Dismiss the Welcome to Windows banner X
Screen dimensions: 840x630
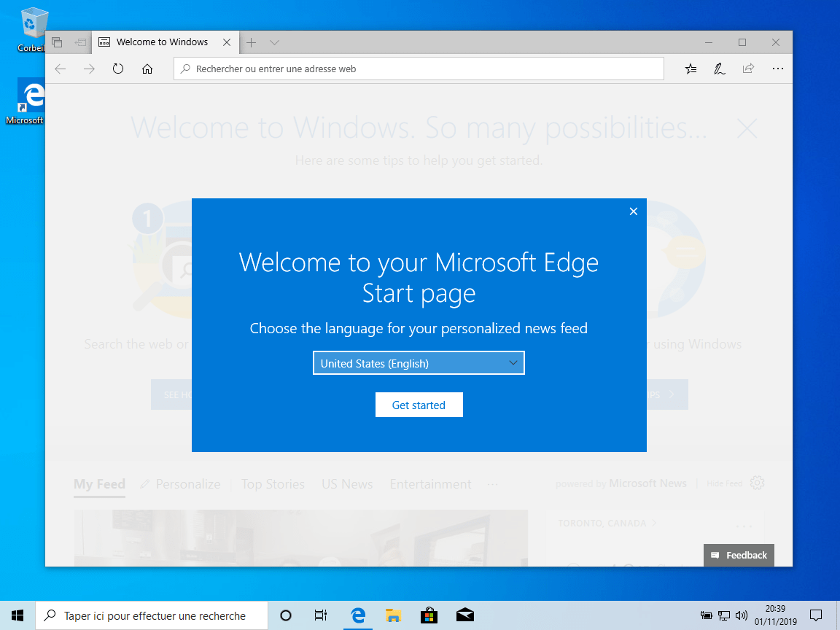pos(747,128)
